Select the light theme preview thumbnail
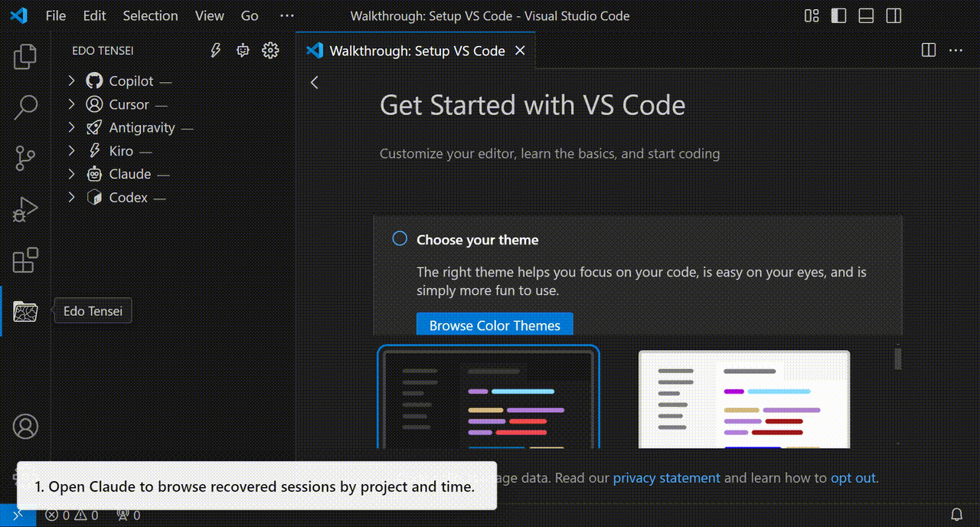 744,399
